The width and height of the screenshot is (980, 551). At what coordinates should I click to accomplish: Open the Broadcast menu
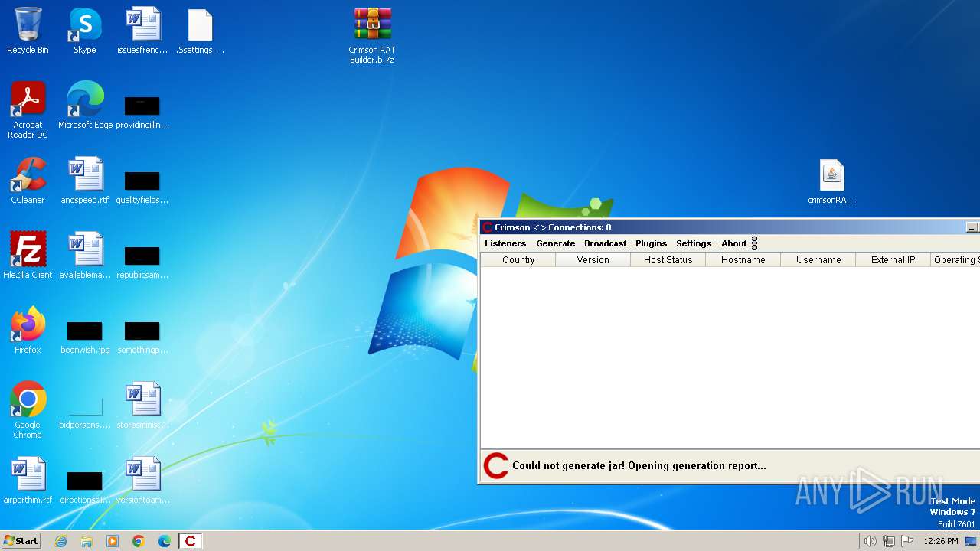click(606, 243)
